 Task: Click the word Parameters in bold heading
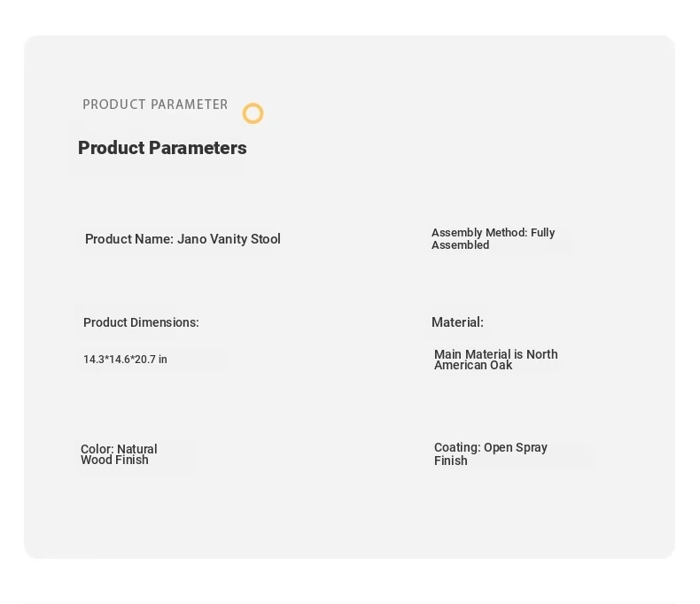click(x=198, y=148)
